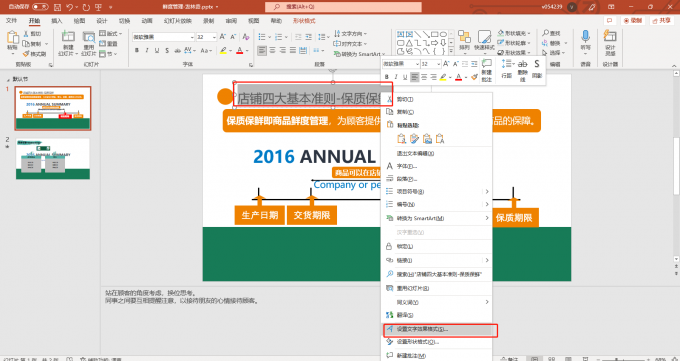Click the Increase Font Size icon in ribbon
The height and width of the screenshot is (361, 680).
222,37
